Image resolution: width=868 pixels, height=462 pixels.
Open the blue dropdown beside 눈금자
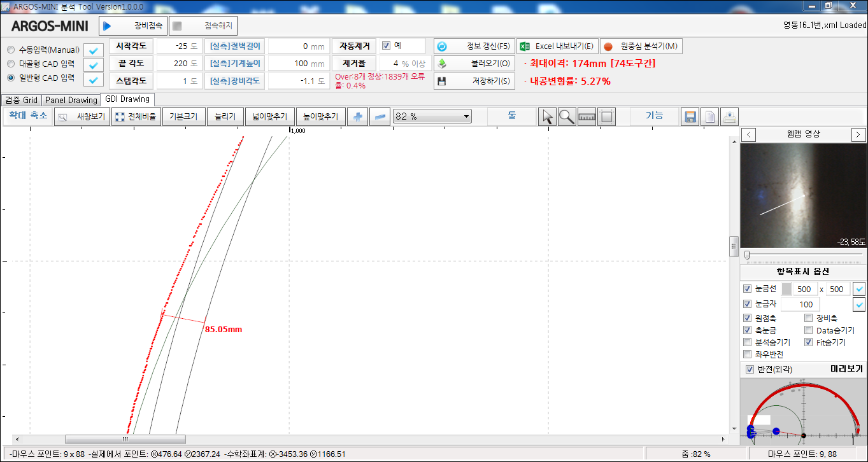[x=858, y=304]
